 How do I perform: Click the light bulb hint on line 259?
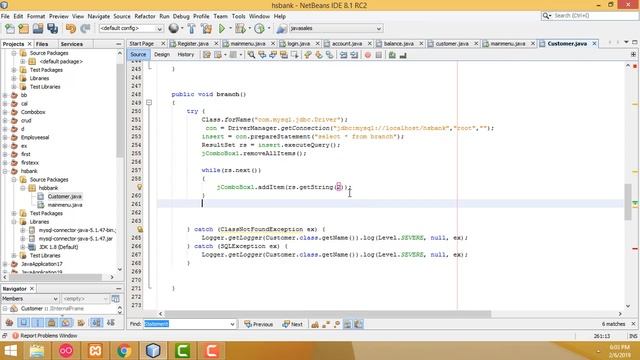pos(140,187)
